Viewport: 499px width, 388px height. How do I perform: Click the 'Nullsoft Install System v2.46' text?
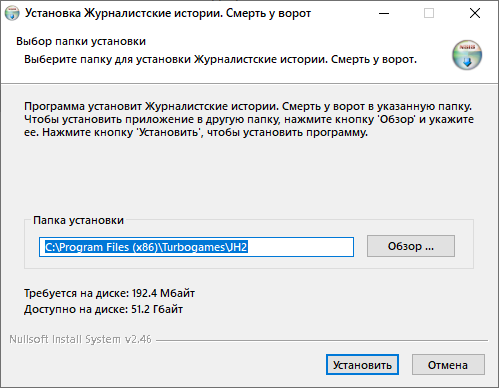point(80,339)
